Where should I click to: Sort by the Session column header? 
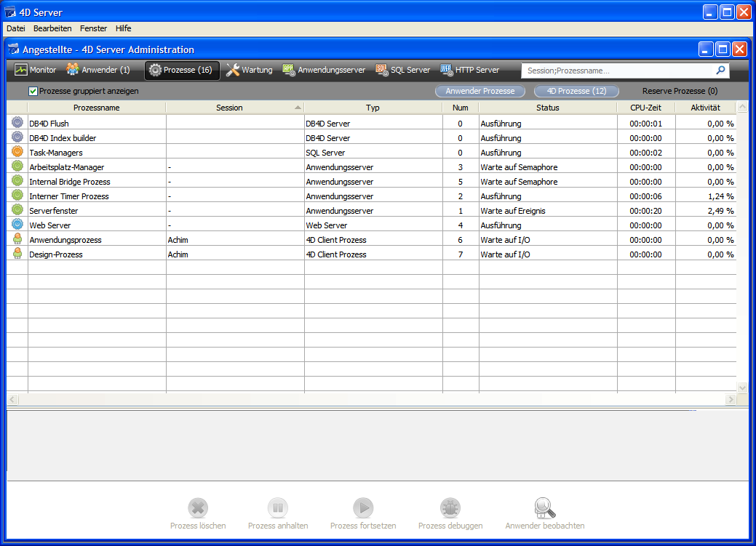click(x=229, y=108)
